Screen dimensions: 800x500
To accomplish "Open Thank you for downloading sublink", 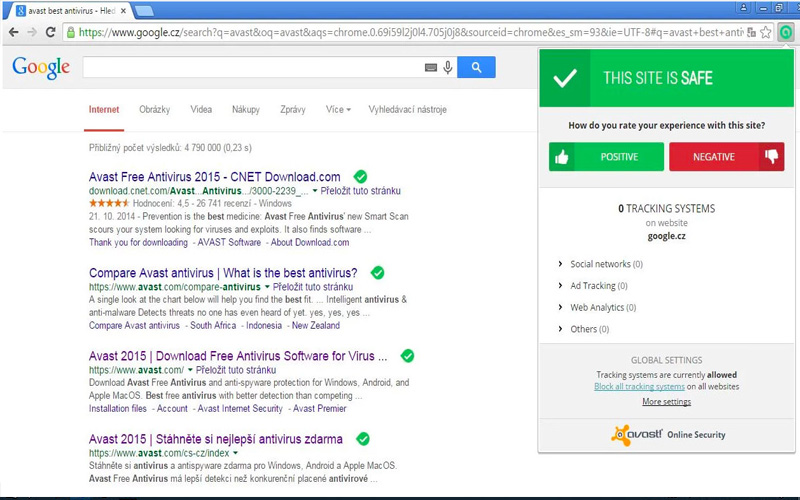I will pyautogui.click(x=138, y=242).
